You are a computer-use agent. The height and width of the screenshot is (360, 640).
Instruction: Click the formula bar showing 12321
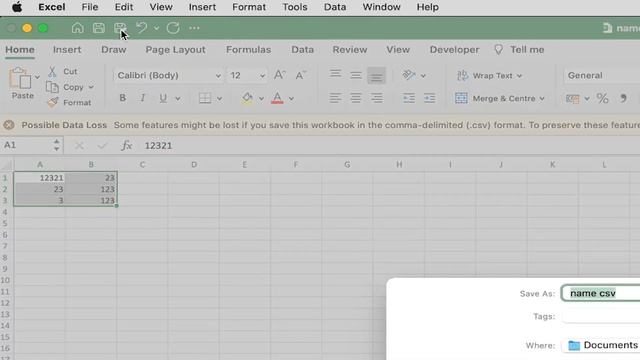[390, 146]
